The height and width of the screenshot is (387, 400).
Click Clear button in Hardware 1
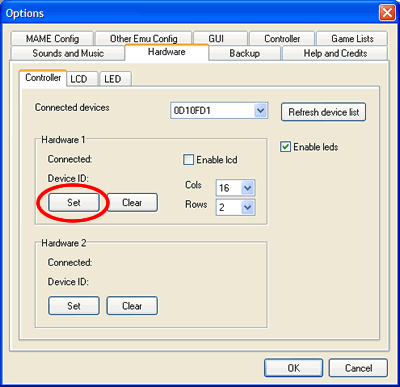[132, 202]
